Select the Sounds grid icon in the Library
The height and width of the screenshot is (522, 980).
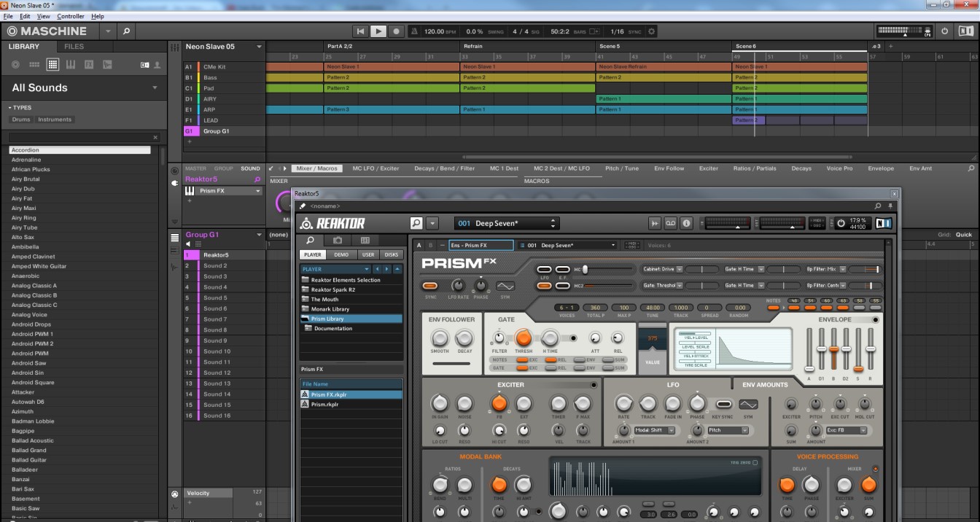[x=52, y=65]
